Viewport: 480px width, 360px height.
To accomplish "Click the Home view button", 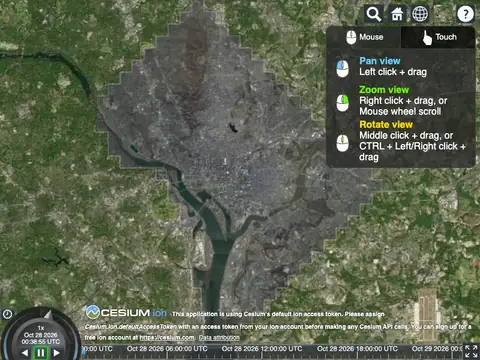I will (x=397, y=14).
